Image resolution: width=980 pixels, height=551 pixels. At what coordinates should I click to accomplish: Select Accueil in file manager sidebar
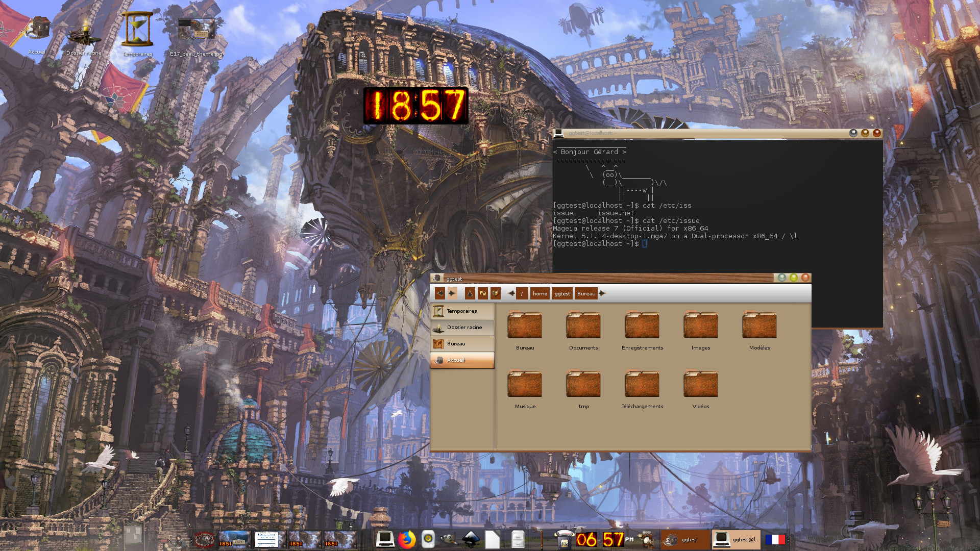point(462,360)
